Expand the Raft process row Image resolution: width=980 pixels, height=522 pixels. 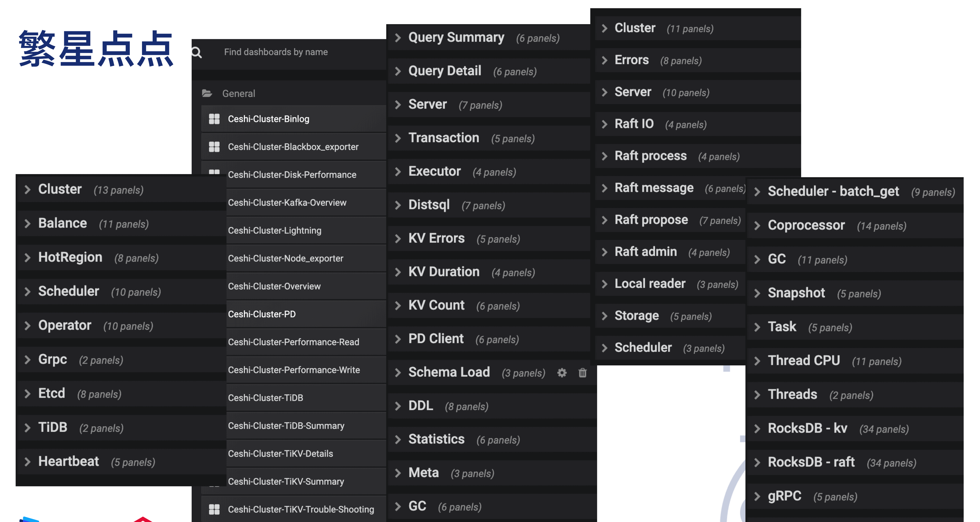(698, 156)
